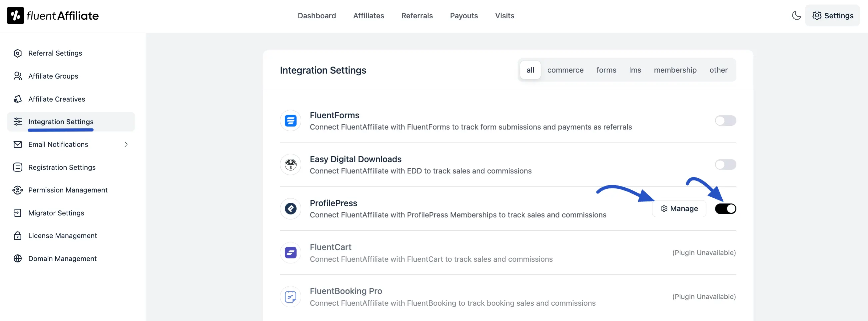Enable the FluentForms integration toggle
The height and width of the screenshot is (321, 868).
coord(725,121)
